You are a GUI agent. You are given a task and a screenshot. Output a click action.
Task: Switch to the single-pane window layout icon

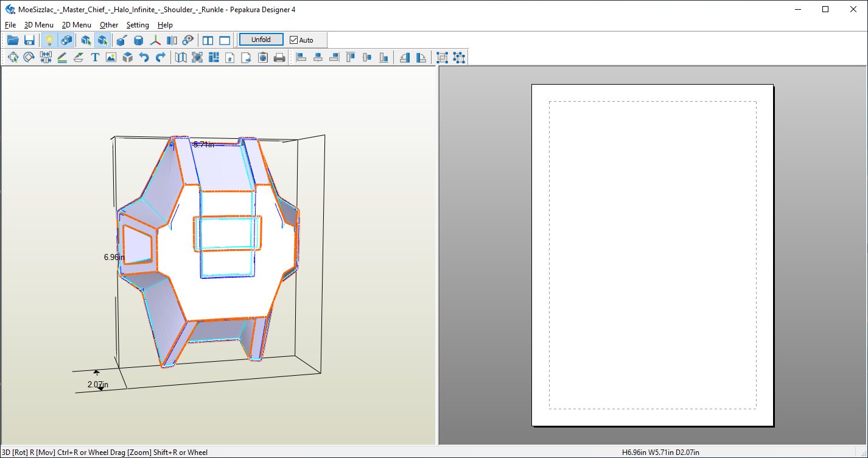pos(225,40)
